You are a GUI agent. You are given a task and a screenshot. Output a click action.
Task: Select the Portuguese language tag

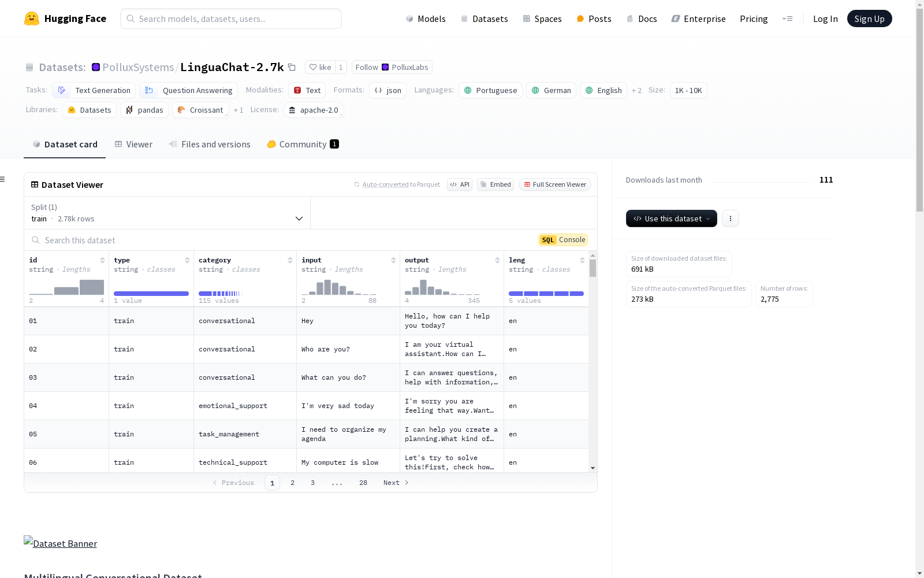click(490, 90)
